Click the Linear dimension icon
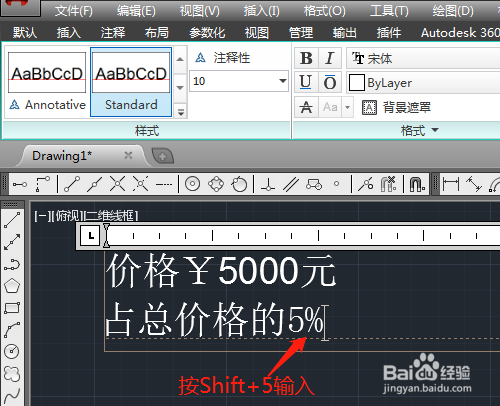500x406 pixels. (451, 184)
